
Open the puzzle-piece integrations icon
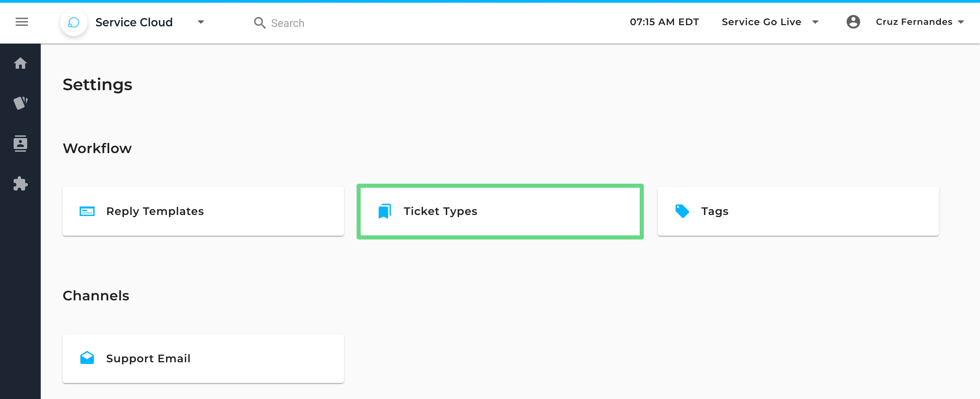20,184
